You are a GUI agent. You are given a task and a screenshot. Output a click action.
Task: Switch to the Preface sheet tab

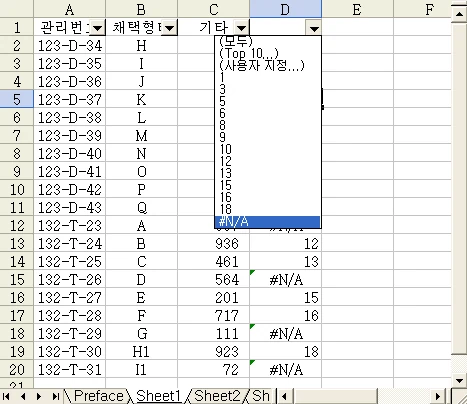(x=98, y=396)
